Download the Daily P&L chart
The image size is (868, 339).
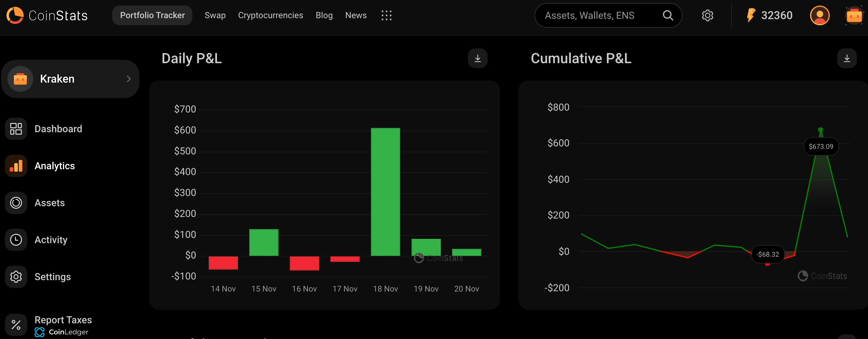pyautogui.click(x=477, y=58)
